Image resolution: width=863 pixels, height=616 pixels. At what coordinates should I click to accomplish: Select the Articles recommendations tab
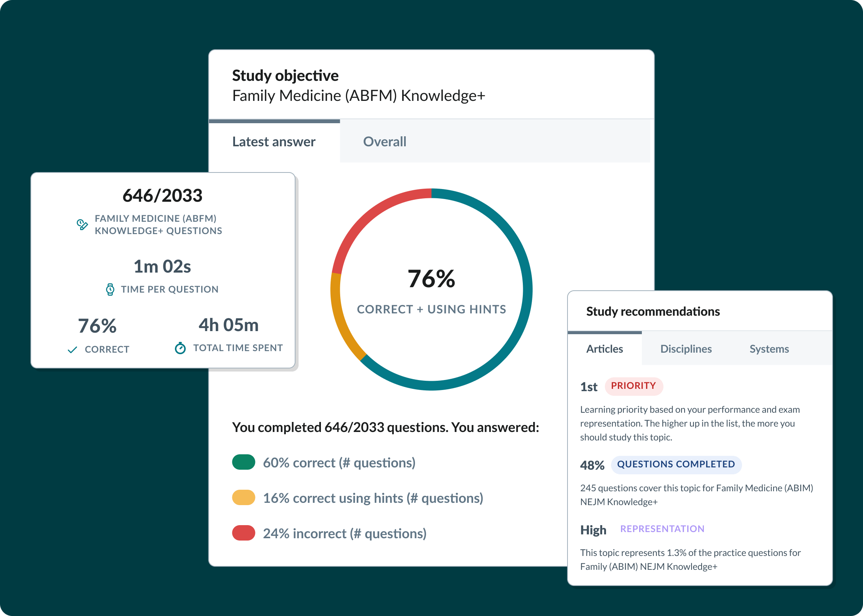pos(604,349)
